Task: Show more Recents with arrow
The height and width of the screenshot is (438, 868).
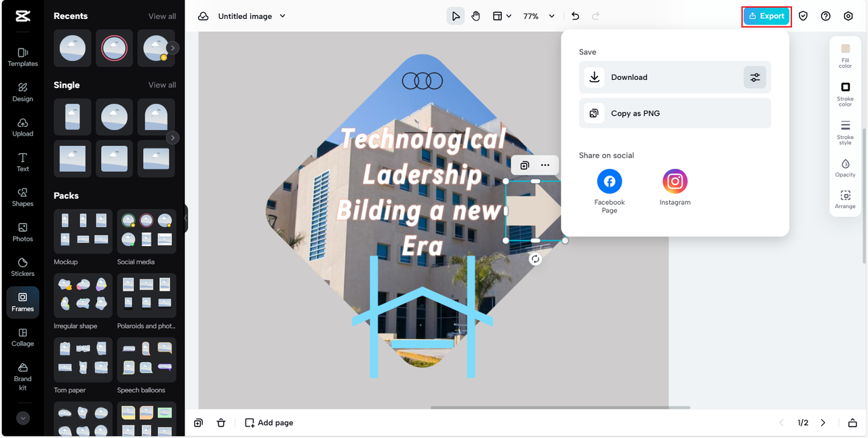Action: point(173,48)
